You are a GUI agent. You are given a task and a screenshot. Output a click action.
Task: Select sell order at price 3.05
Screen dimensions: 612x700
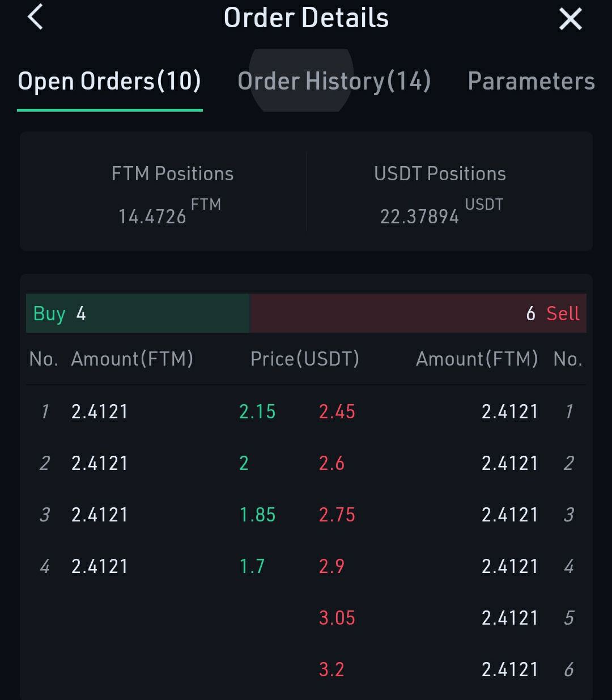pos(337,618)
